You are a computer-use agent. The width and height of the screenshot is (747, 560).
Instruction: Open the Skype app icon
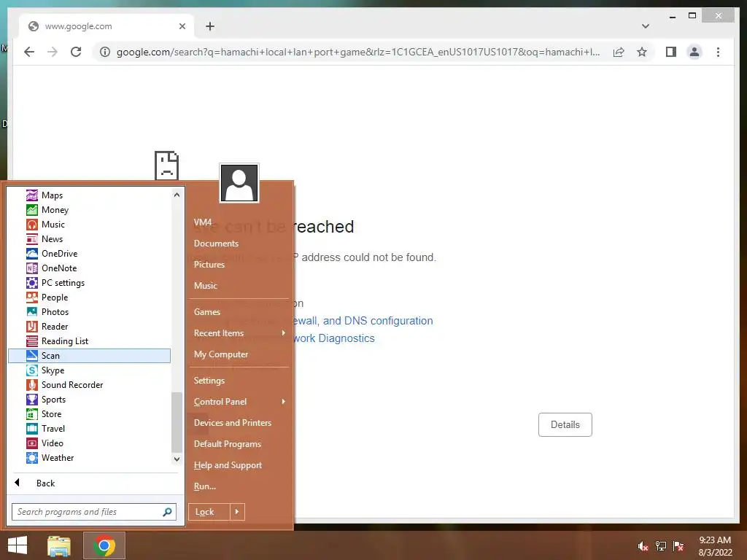pyautogui.click(x=32, y=370)
